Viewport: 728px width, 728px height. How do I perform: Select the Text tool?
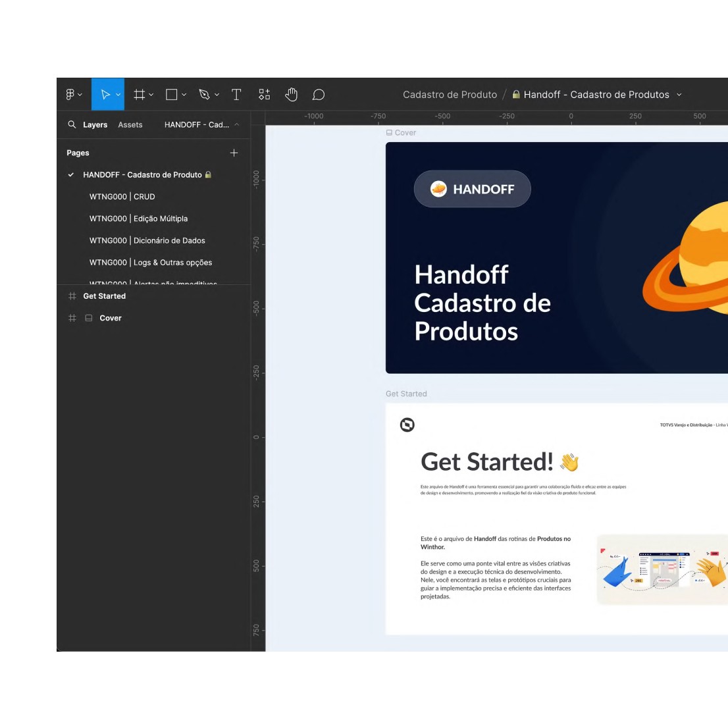[236, 95]
